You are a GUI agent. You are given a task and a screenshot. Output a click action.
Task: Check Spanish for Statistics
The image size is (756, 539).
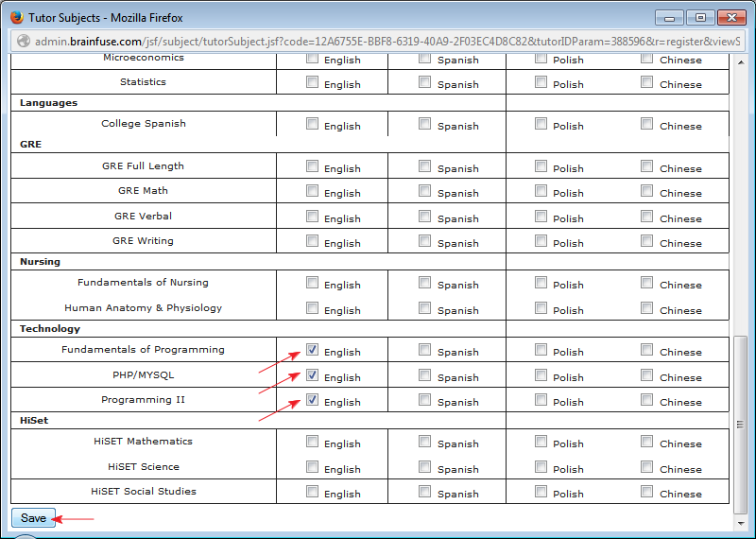pos(424,82)
